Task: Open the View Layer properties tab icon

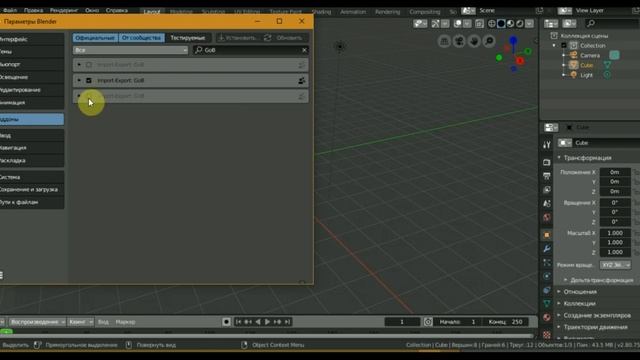Action: 547,190
